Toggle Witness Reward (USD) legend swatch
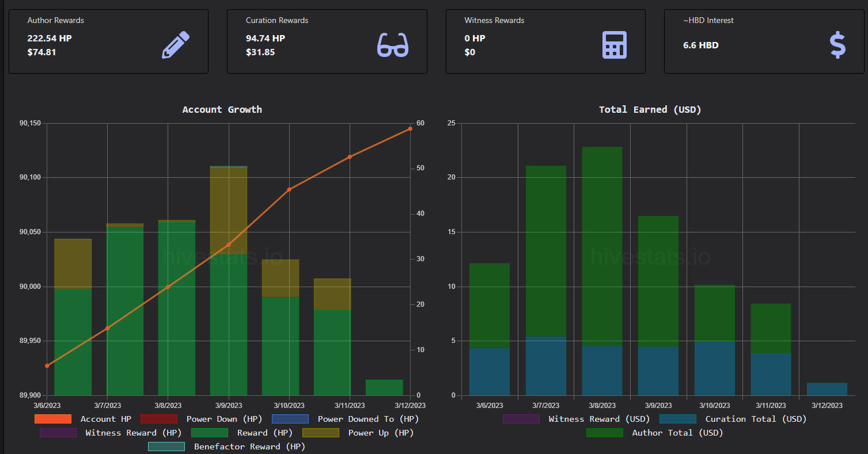The image size is (868, 454). coord(521,419)
